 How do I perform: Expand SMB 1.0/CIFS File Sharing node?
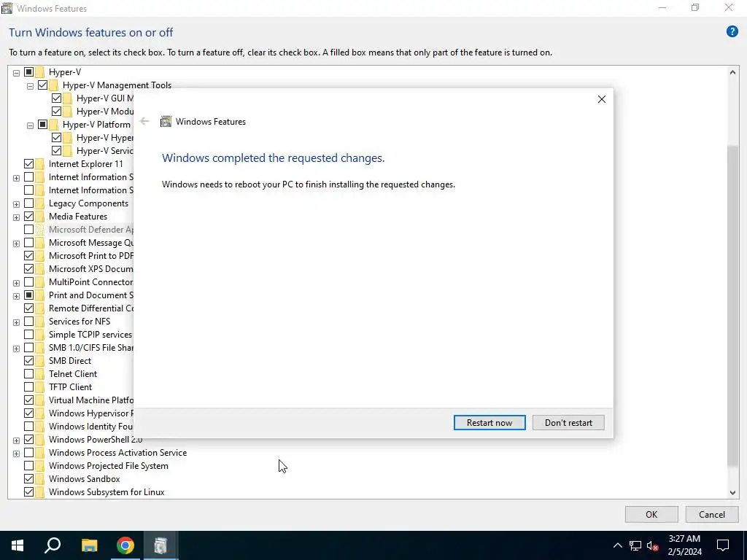16,349
